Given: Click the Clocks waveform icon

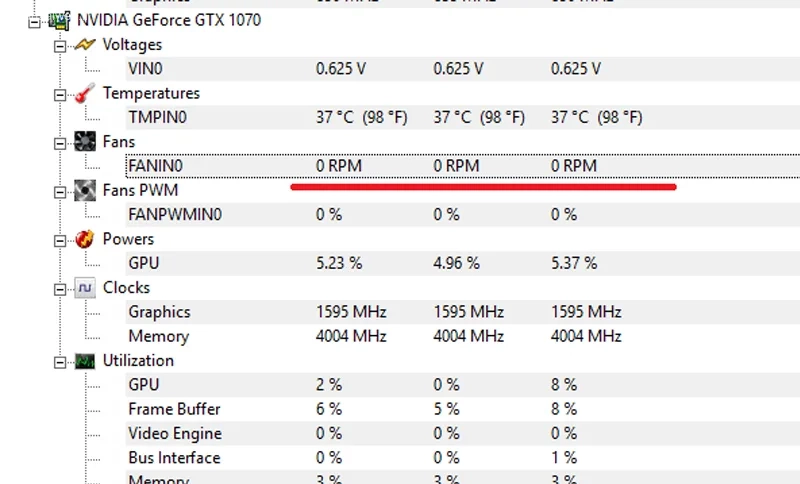Looking at the screenshot, I should 85,288.
